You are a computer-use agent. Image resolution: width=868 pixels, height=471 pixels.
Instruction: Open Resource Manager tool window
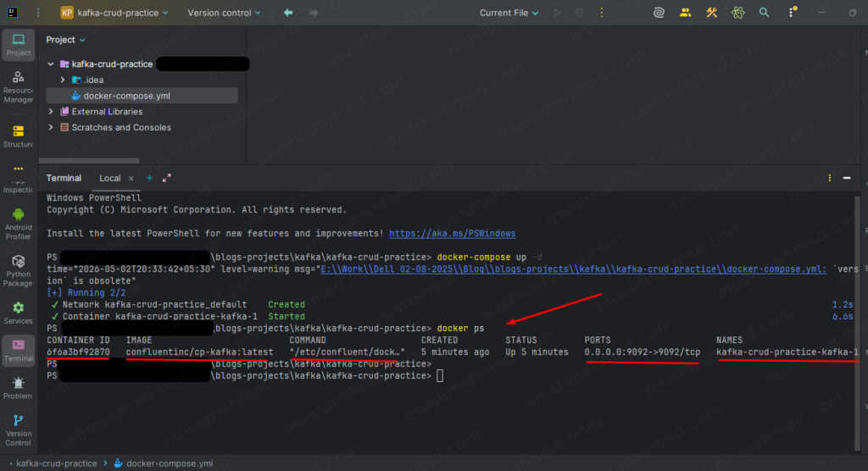(19, 87)
